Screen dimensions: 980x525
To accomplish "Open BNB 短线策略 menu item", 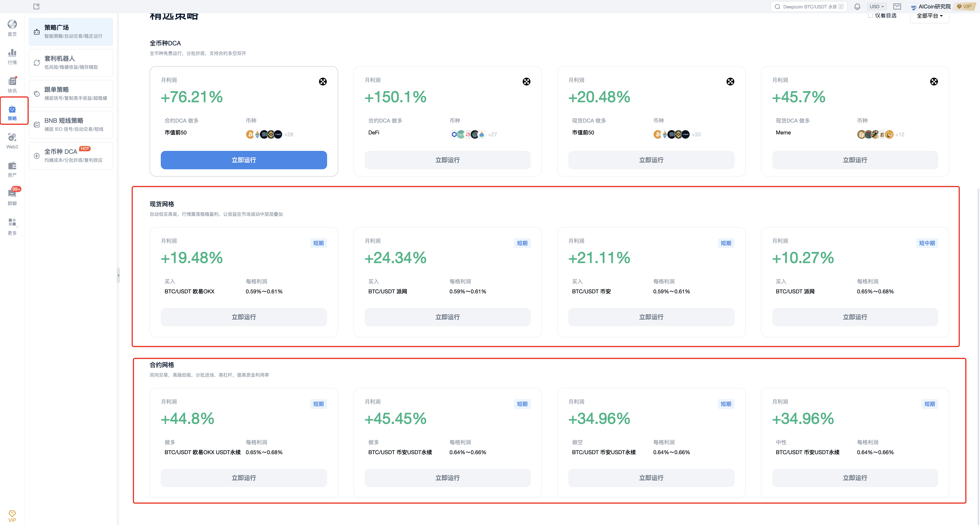I will [x=71, y=124].
